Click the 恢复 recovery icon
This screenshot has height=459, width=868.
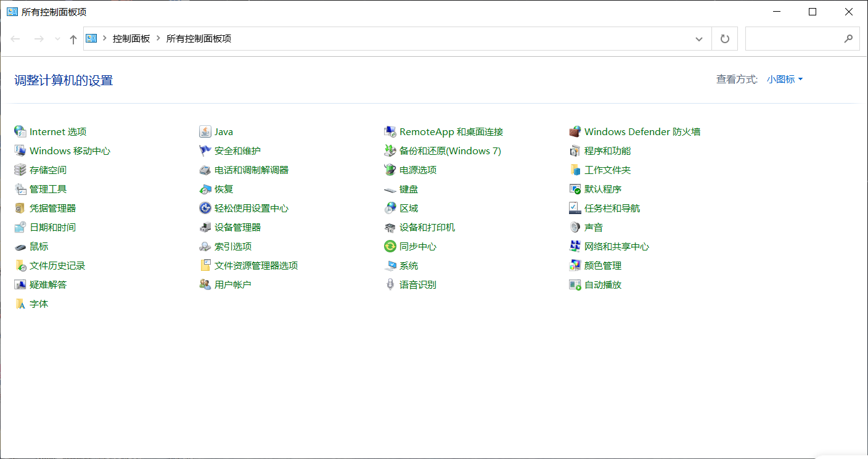pyautogui.click(x=205, y=189)
